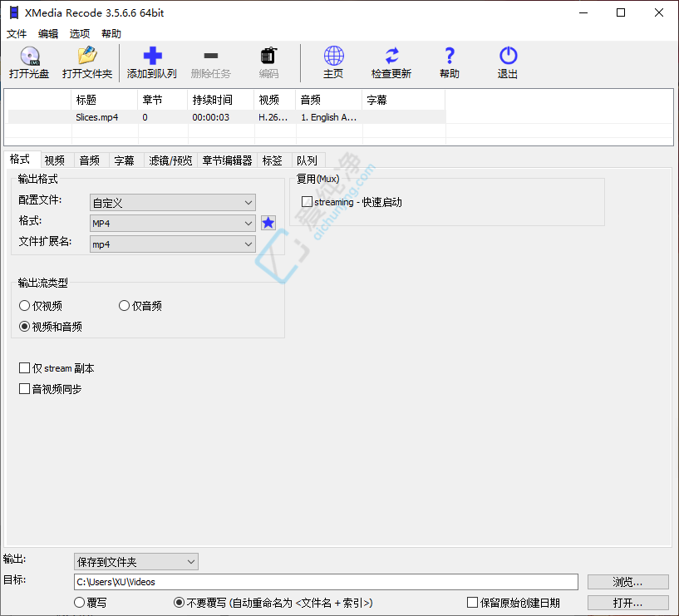679x616 pixels.
Task: Expand the 配置文件 dropdown showing 自定义
Action: (173, 202)
